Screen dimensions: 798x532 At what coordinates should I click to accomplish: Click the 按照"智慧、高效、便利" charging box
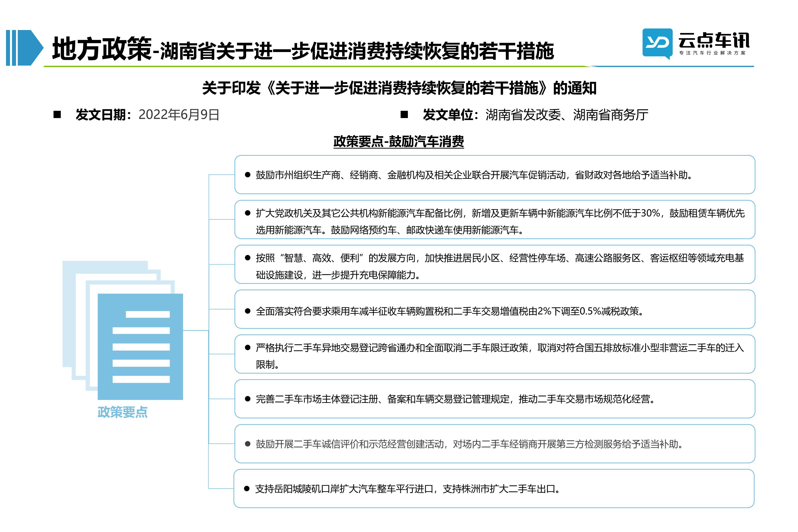tap(495, 264)
